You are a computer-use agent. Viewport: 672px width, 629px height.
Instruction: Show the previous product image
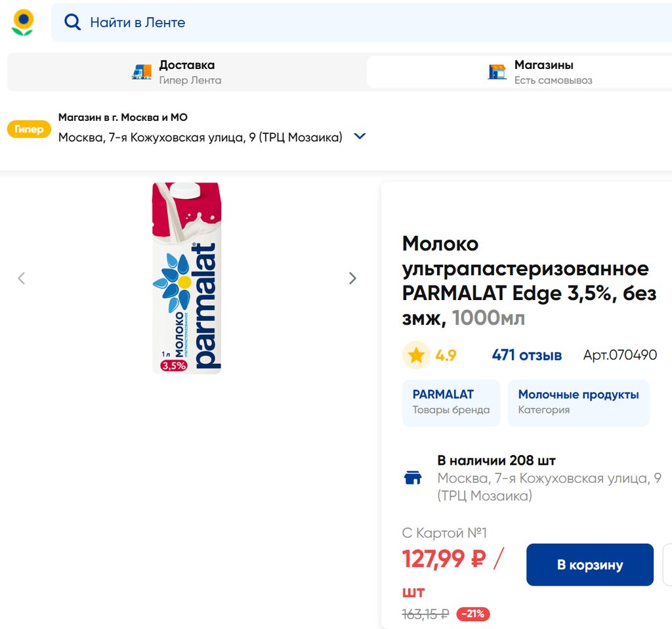point(22,278)
